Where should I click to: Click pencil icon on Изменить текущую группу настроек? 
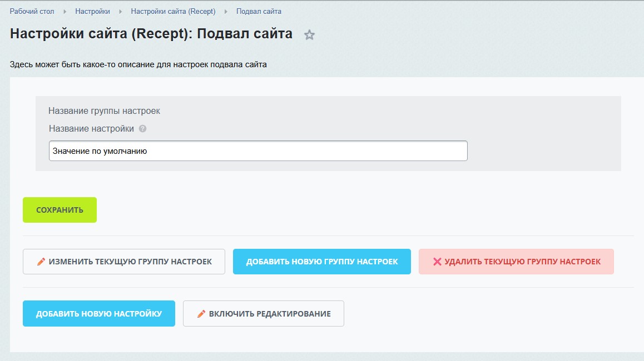41,262
